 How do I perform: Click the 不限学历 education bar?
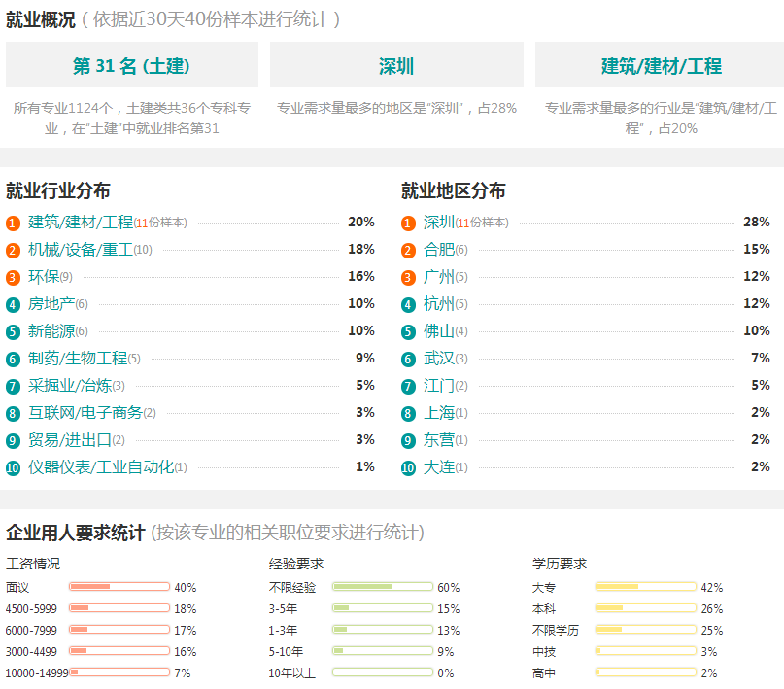tap(646, 629)
